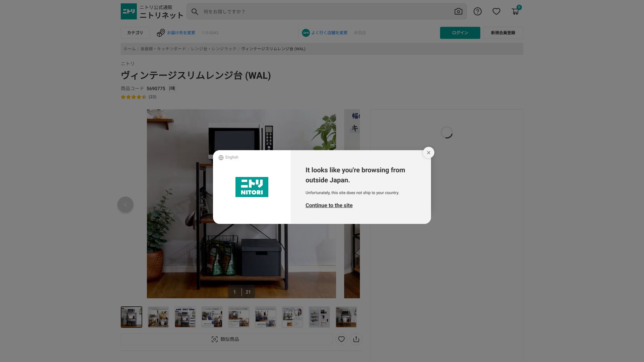Select the fourth product thumbnail
Screen dimensions: 644x362
(x=212, y=317)
